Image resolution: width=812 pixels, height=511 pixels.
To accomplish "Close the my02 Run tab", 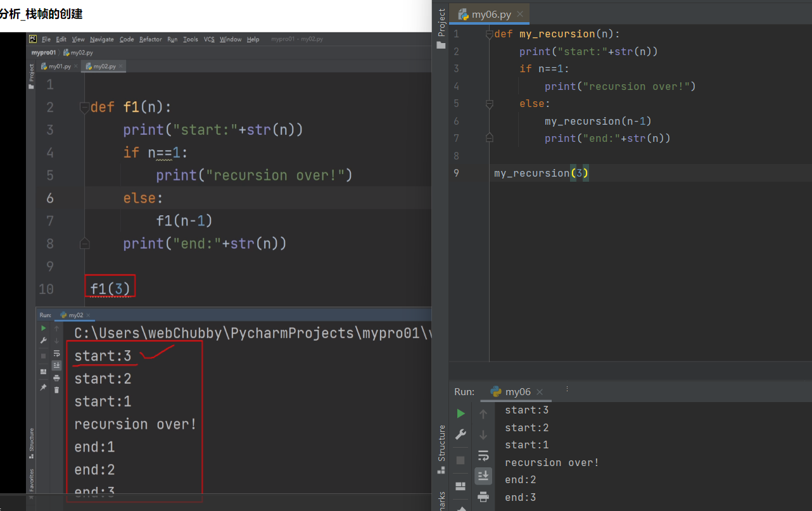I will coord(88,315).
